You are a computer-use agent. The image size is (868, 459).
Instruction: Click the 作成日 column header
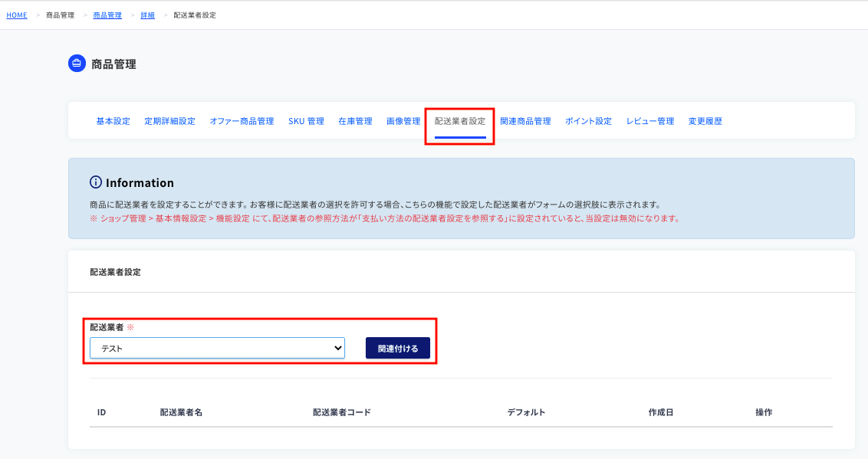click(x=661, y=412)
